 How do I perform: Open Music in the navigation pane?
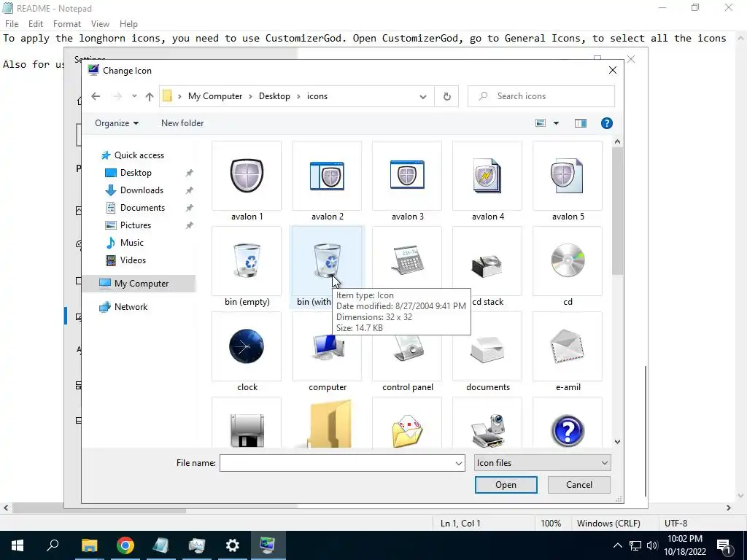pos(124,243)
